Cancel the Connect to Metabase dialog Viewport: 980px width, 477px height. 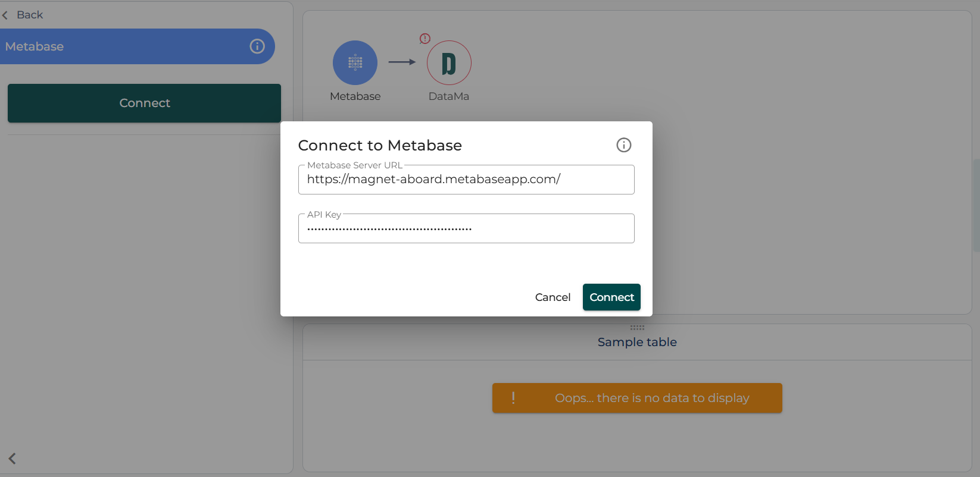[x=553, y=297]
